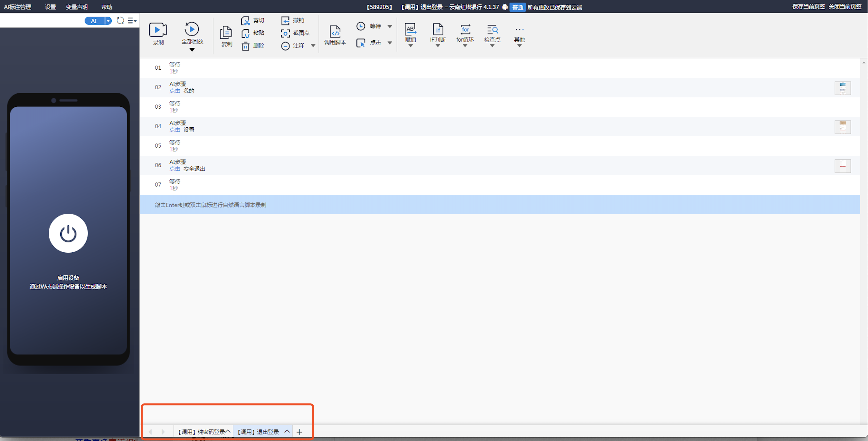Image resolution: width=868 pixels, height=441 pixels.
Task: Click the 调用脚本 call script icon
Action: (335, 32)
